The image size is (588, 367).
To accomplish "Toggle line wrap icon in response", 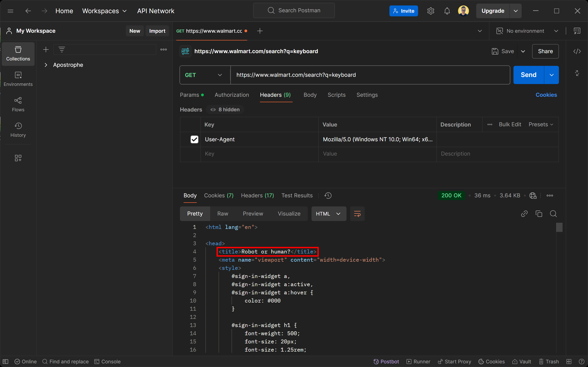I will pyautogui.click(x=357, y=214).
